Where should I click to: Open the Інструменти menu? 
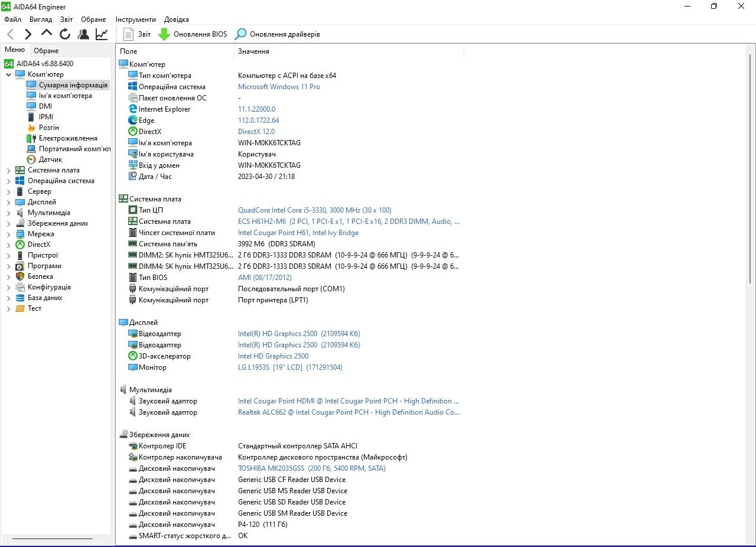pyautogui.click(x=136, y=19)
